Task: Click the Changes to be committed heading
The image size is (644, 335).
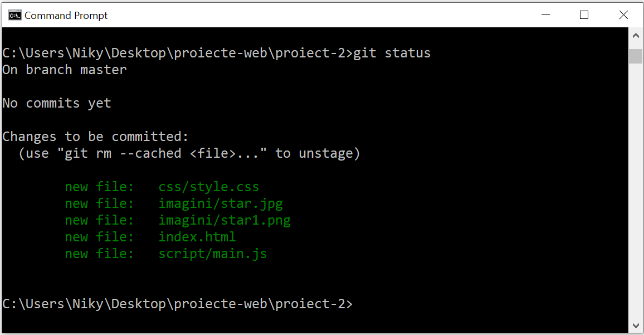Action: (x=95, y=136)
